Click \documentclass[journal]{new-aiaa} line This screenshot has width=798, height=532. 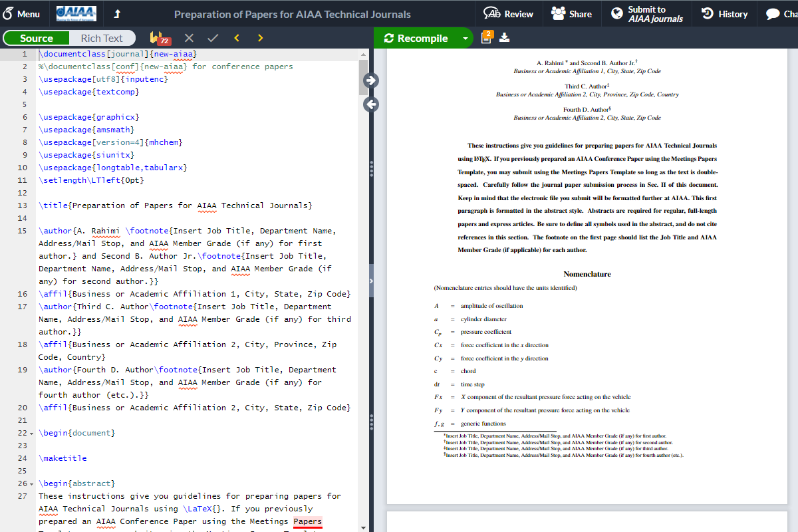[118, 54]
